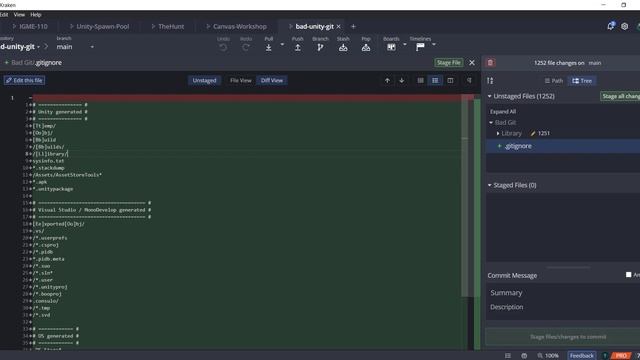This screenshot has width=640, height=360.
Task: Add a new tab with plus icon
Action: pyautogui.click(x=353, y=27)
